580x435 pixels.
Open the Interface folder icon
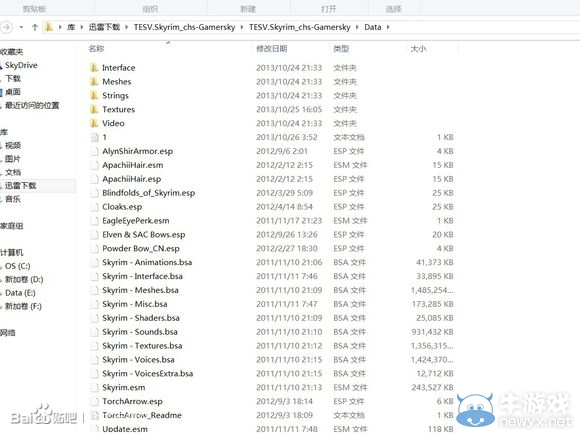pos(94,68)
